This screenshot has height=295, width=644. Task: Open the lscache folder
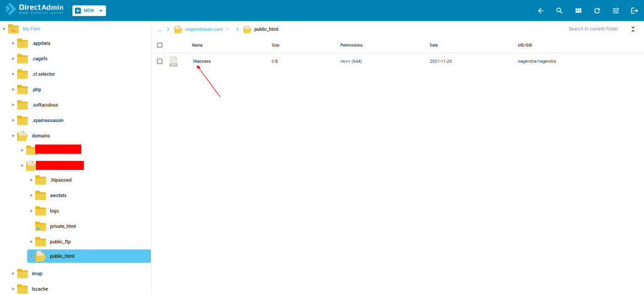40,289
